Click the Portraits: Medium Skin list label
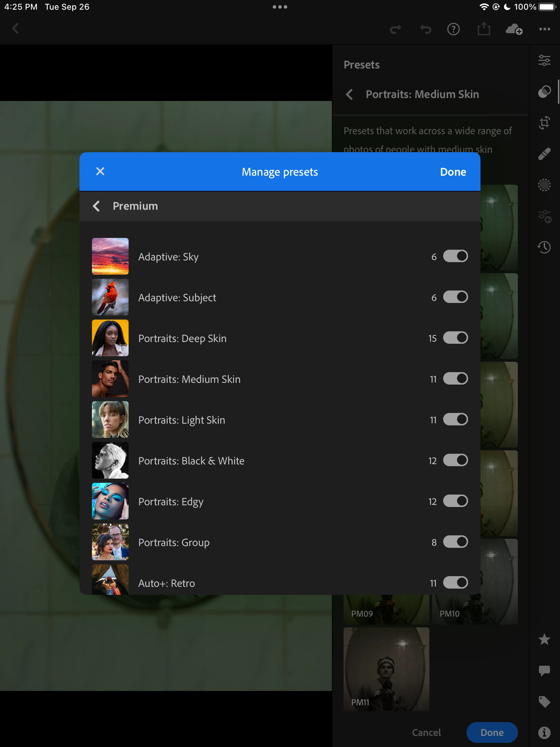This screenshot has height=747, width=560. point(189,379)
